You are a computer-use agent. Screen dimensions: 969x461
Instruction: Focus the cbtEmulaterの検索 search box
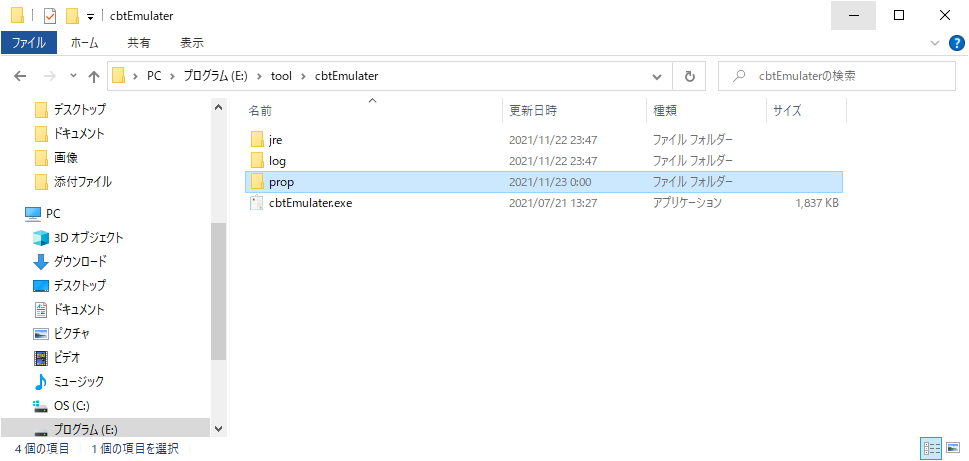(x=837, y=76)
